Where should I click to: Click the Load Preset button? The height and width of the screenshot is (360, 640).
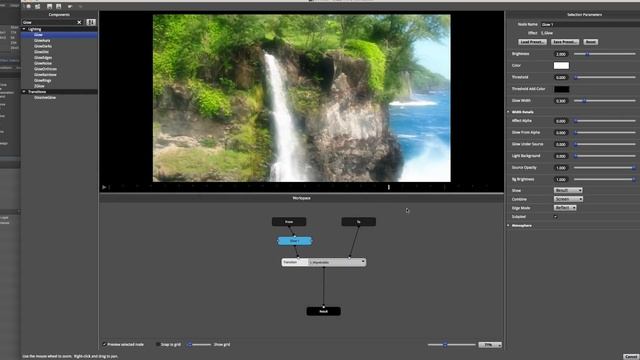pyautogui.click(x=532, y=42)
